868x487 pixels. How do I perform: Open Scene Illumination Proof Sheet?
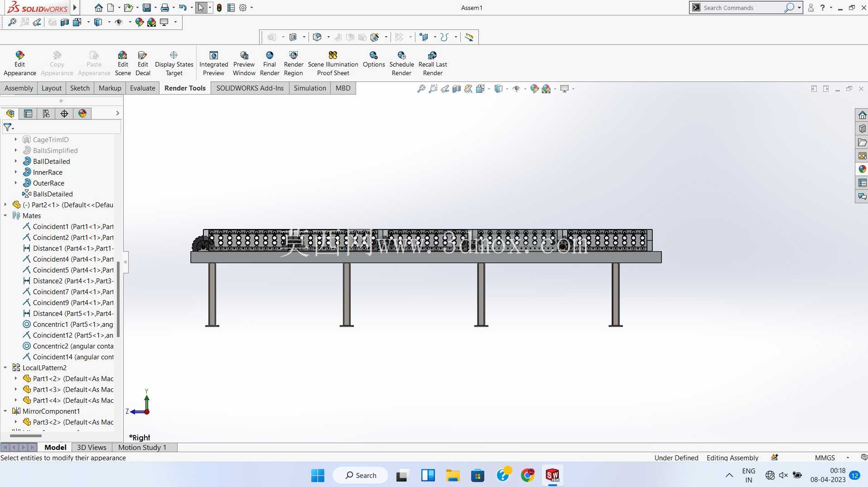(x=333, y=63)
